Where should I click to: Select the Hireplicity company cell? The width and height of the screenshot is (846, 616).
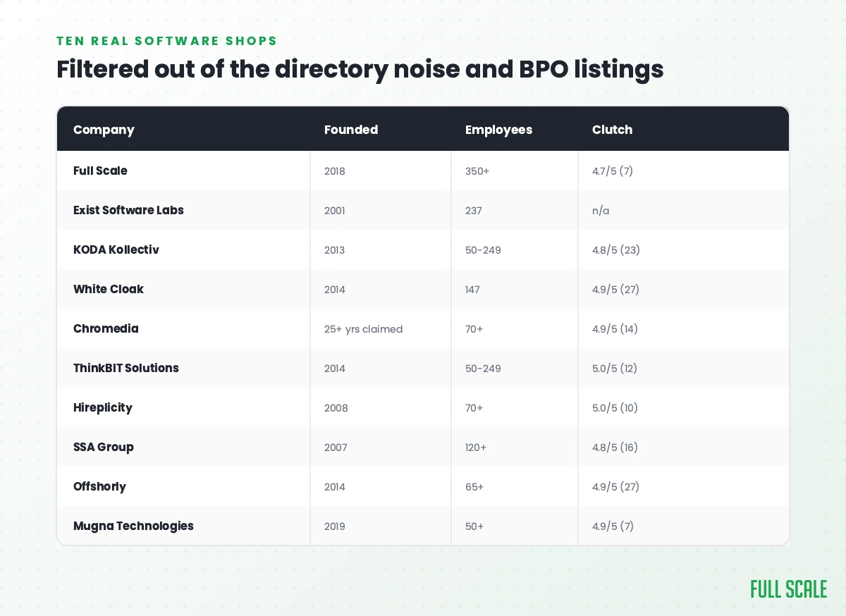(x=103, y=407)
